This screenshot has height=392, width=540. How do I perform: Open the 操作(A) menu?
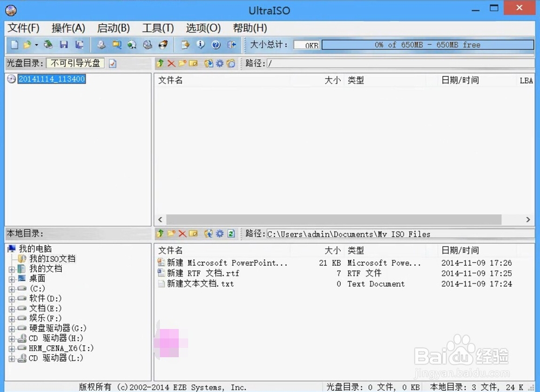68,28
